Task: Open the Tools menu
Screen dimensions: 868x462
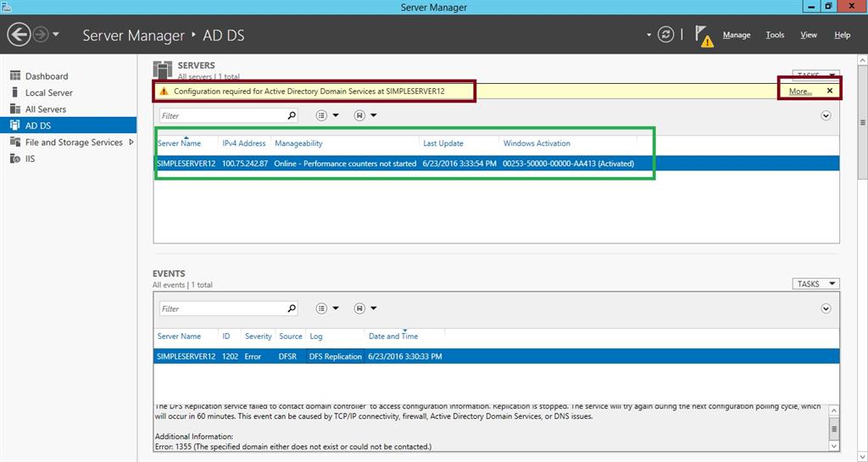Action: coord(775,35)
